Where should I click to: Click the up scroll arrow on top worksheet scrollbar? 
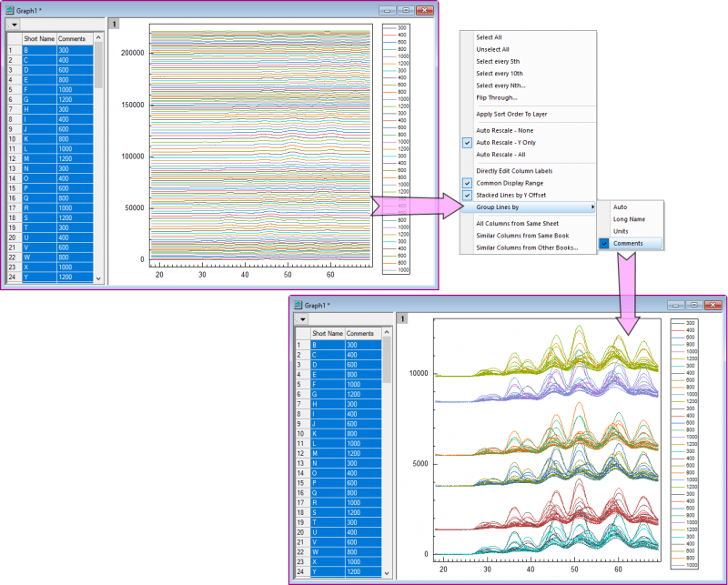tap(98, 37)
